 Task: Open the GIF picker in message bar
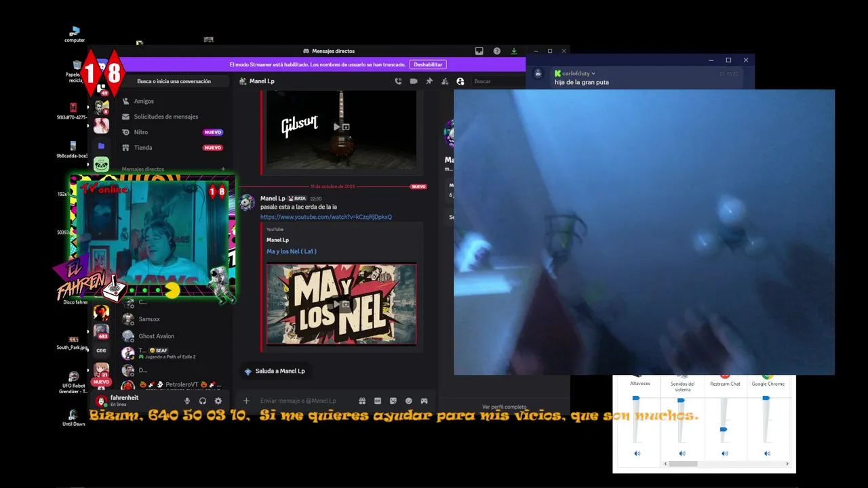(x=378, y=401)
